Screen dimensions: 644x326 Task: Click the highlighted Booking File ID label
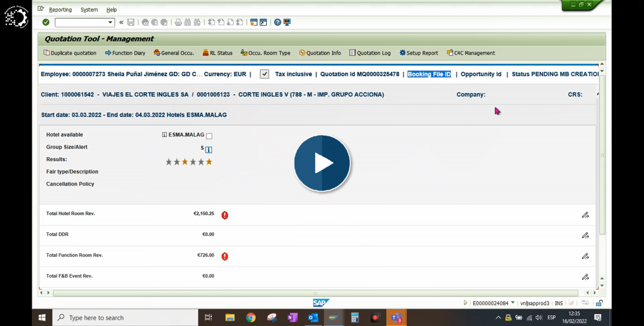point(429,74)
